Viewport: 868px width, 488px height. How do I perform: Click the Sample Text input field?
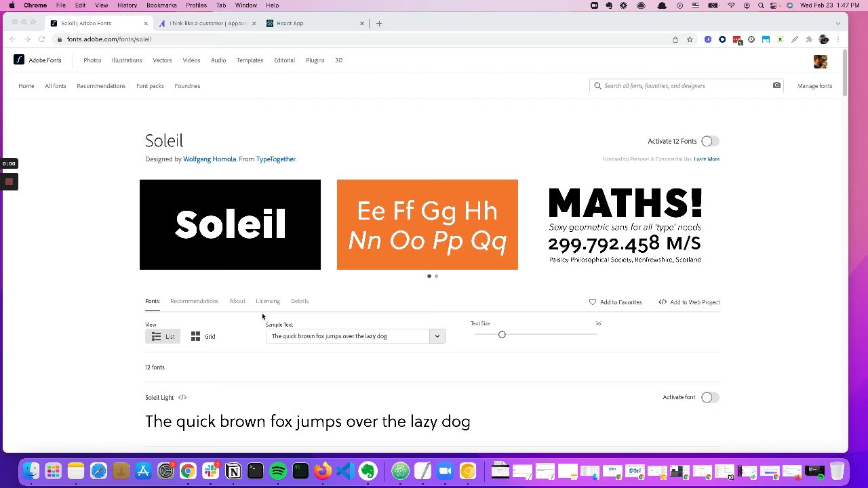click(348, 336)
